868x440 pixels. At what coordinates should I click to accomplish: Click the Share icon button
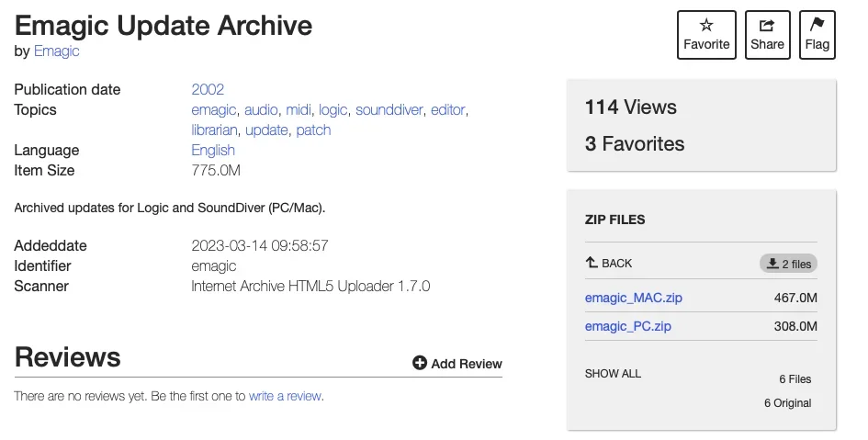click(767, 27)
